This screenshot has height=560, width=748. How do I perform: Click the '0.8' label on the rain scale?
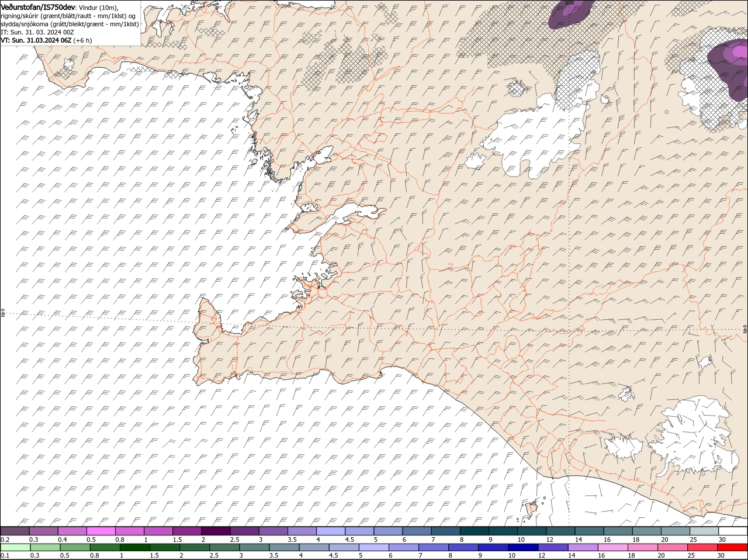95,555
